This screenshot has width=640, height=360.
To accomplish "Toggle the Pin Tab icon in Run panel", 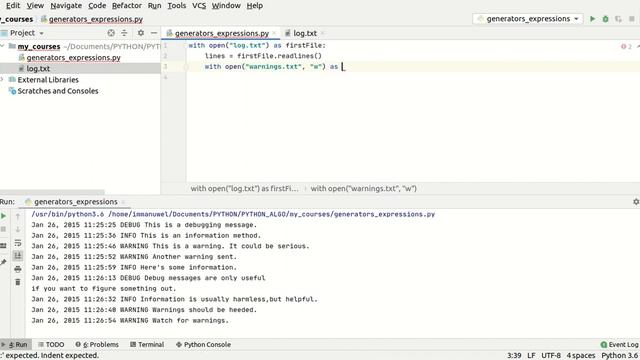I will (4, 262).
